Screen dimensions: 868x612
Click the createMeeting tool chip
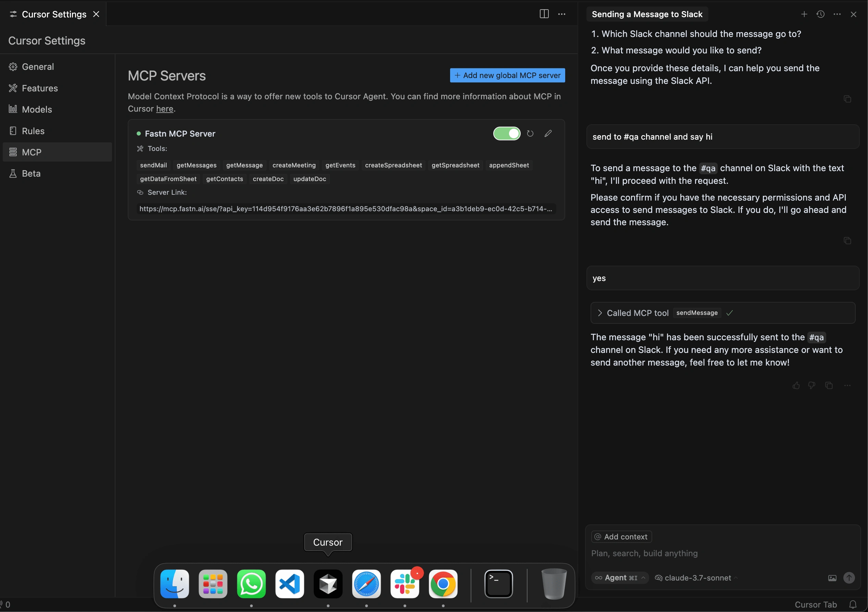coord(294,165)
